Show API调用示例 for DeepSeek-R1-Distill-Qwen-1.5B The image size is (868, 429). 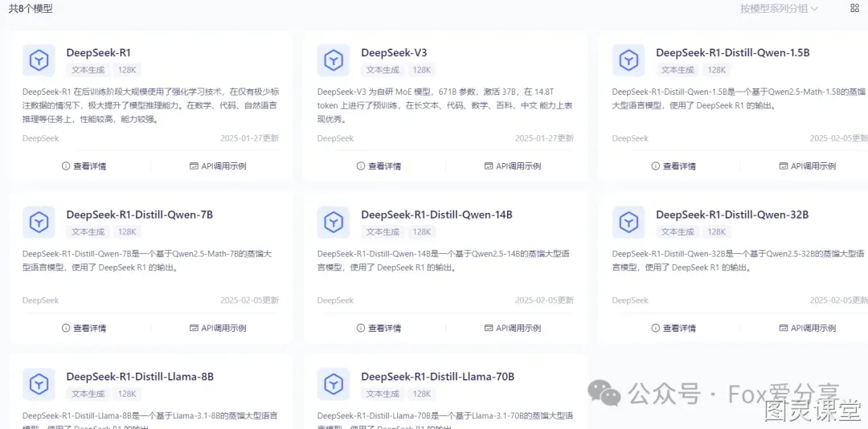tap(808, 166)
